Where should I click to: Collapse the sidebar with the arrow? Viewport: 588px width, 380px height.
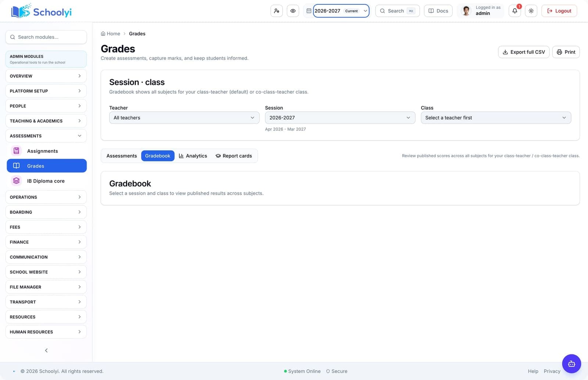(x=46, y=350)
